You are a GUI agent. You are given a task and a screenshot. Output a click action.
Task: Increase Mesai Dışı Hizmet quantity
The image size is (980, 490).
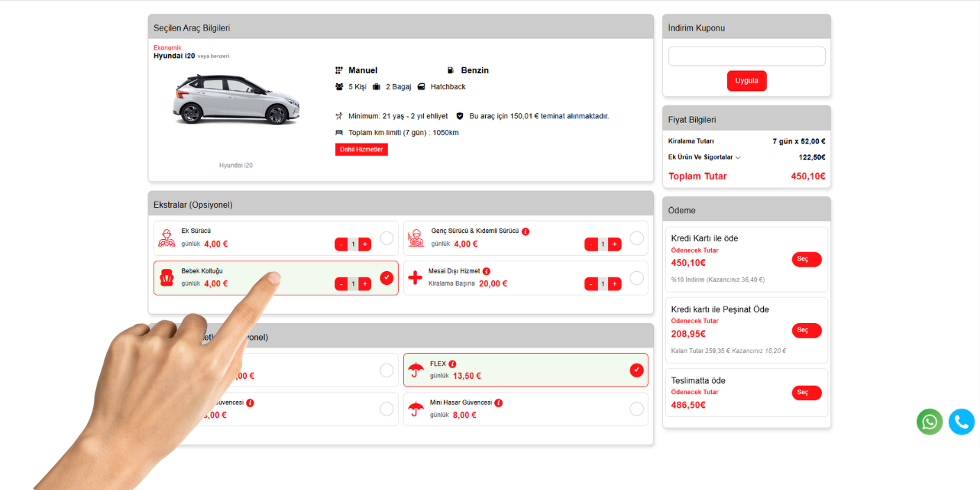point(614,284)
